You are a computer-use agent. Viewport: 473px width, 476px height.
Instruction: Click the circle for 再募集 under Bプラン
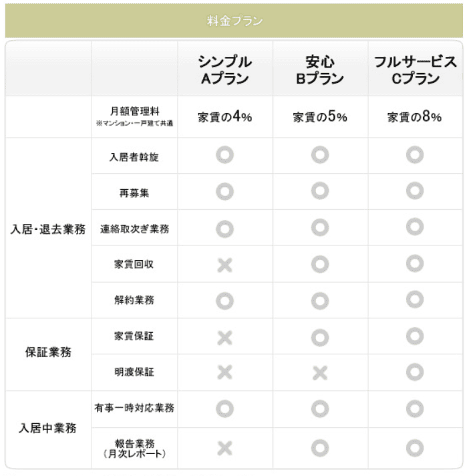point(320,193)
